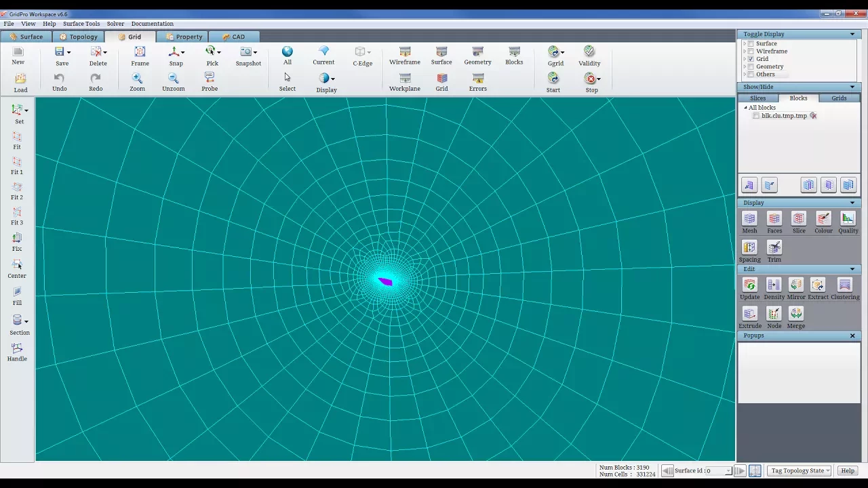This screenshot has width=868, height=488.
Task: Click the Unzoom tool
Action: [x=173, y=78]
